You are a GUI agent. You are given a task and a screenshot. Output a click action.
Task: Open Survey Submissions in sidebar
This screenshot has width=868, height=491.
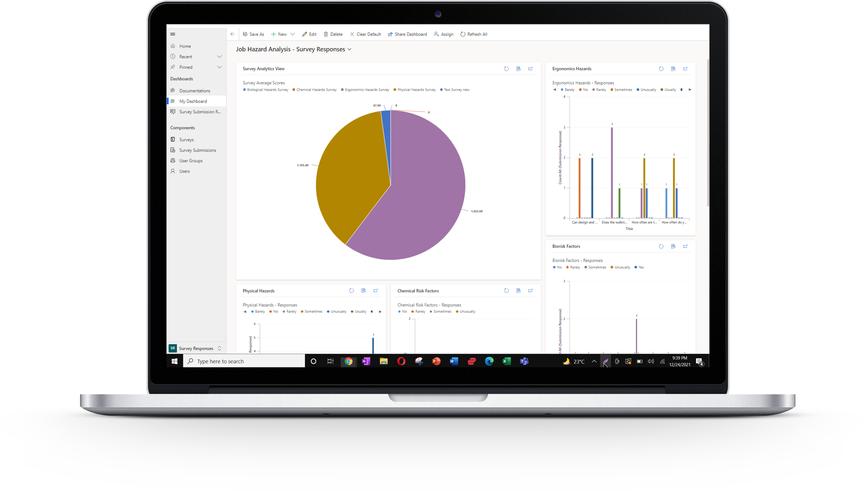click(197, 150)
